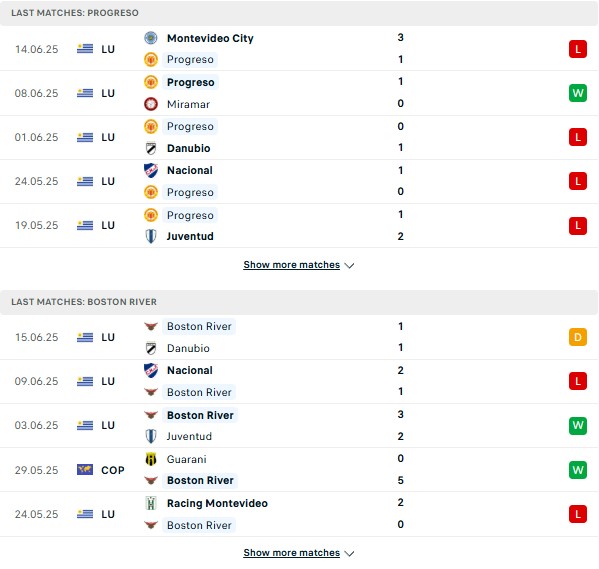Viewport: 599px width, 569px height.
Task: Click the orange D badge for Boston River vs Danubio
Action: [x=578, y=337]
